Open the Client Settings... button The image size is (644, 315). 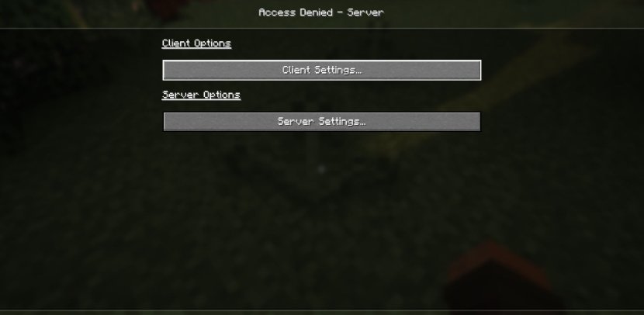click(x=321, y=71)
